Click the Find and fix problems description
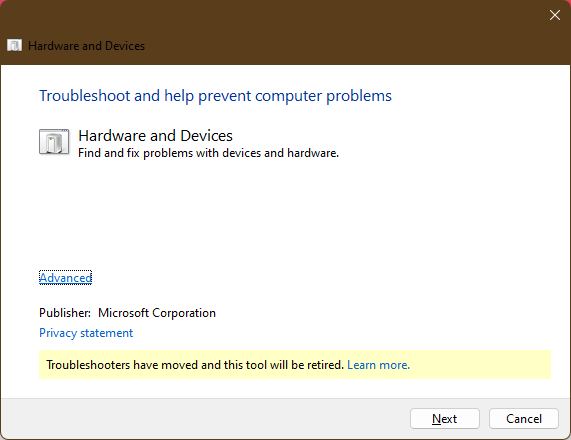571x440 pixels. (x=208, y=153)
